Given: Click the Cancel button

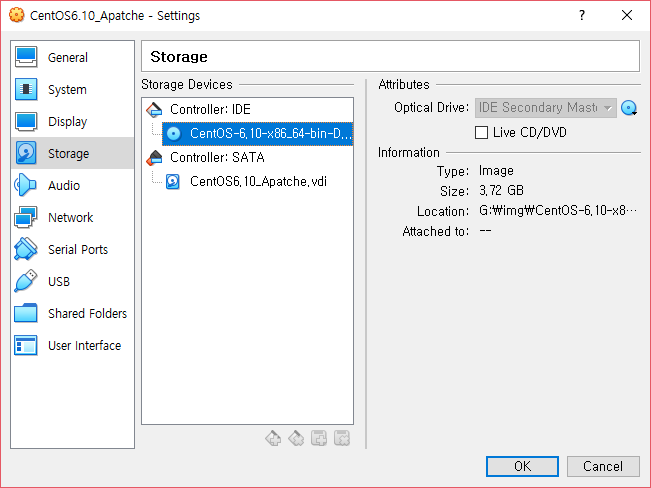Looking at the screenshot, I should [x=603, y=466].
